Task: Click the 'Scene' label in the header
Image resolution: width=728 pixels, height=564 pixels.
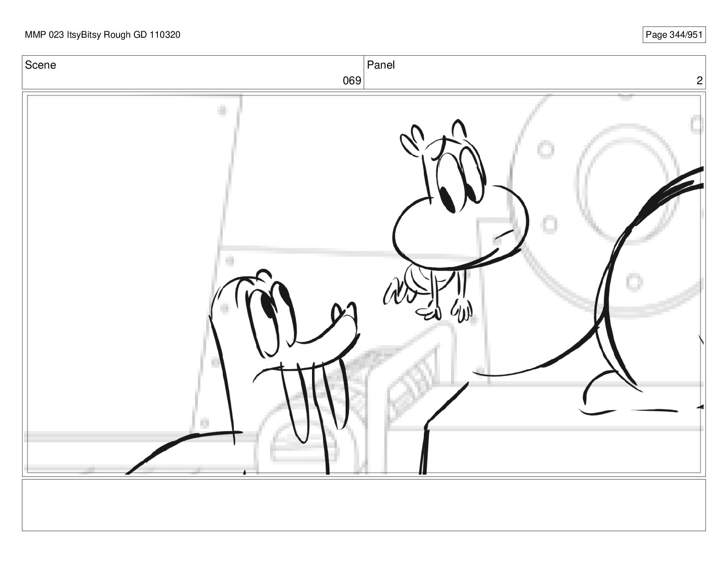Action: click(40, 65)
